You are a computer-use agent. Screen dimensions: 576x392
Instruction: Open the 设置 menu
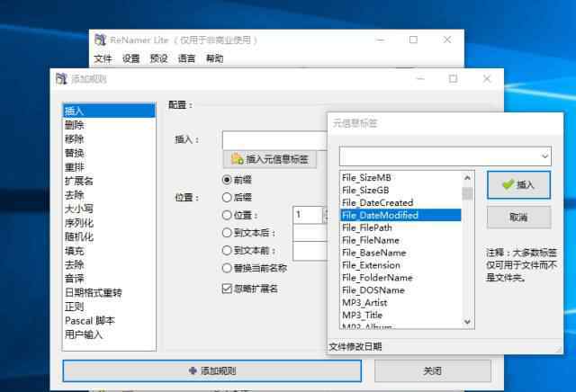(130, 58)
